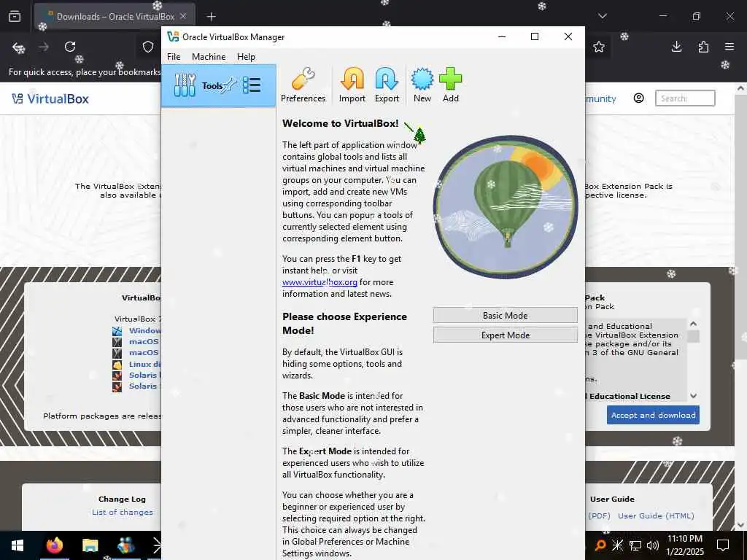Click Firefox icon in the taskbar

coord(54,545)
